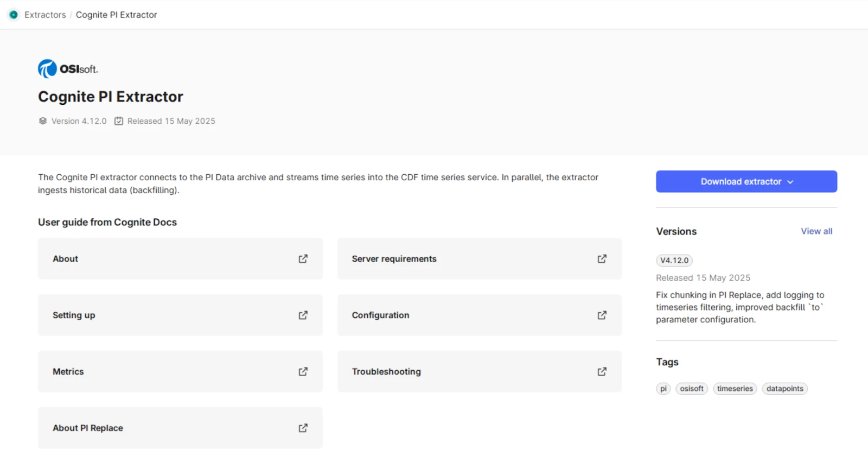Select the V4.12.0 version badge
The height and width of the screenshot is (456, 868).
point(674,261)
